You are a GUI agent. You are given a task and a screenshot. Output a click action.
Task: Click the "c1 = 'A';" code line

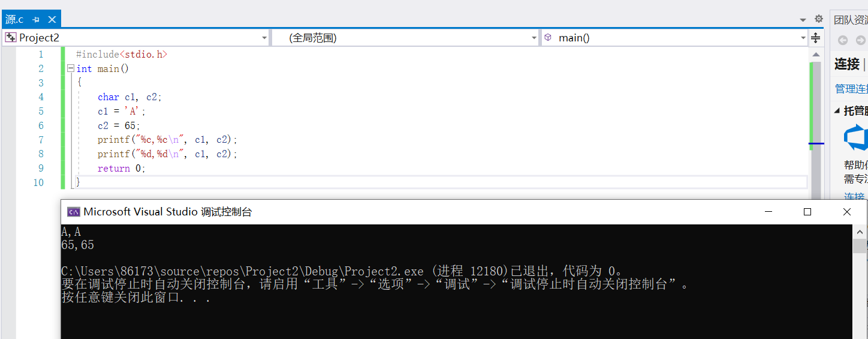pyautogui.click(x=122, y=111)
